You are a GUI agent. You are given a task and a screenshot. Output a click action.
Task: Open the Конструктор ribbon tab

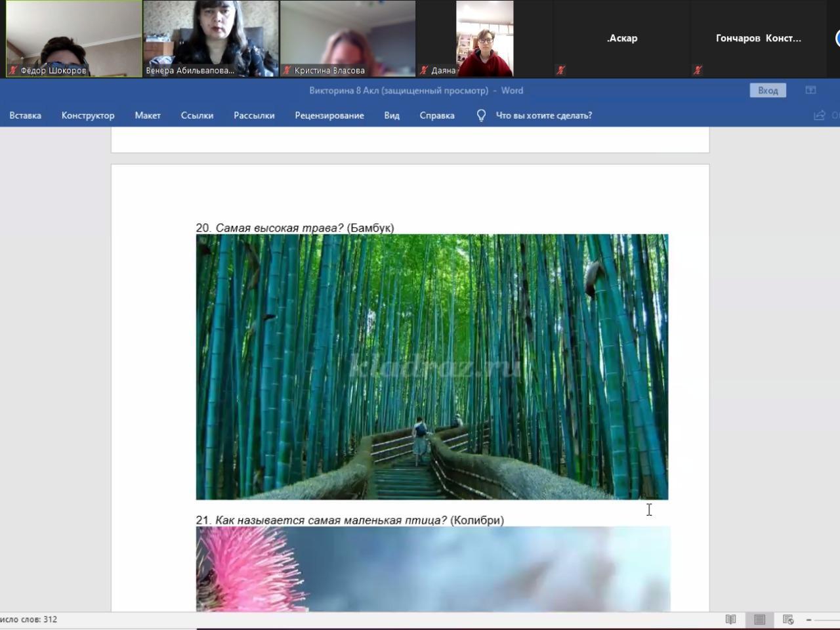(x=88, y=115)
